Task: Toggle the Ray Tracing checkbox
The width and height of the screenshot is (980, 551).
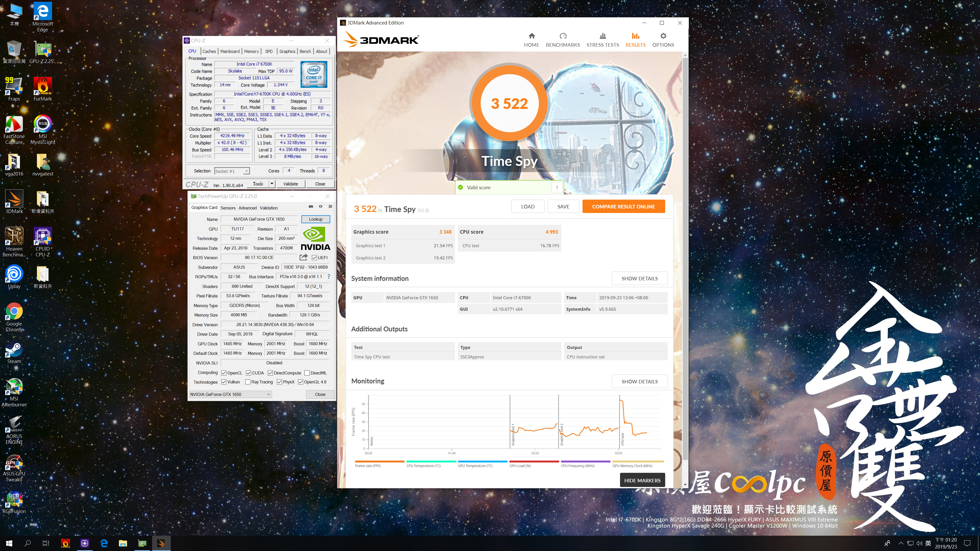Action: click(248, 382)
